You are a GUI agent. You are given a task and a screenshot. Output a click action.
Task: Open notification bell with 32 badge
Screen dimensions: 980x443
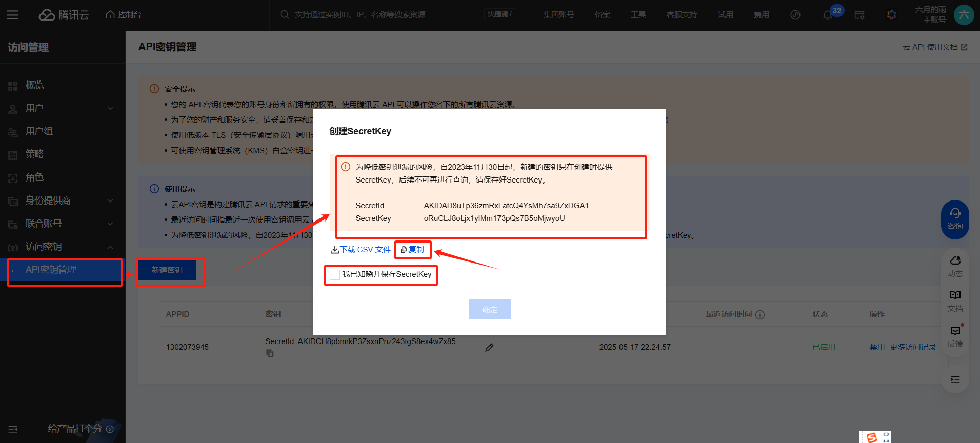tap(828, 15)
